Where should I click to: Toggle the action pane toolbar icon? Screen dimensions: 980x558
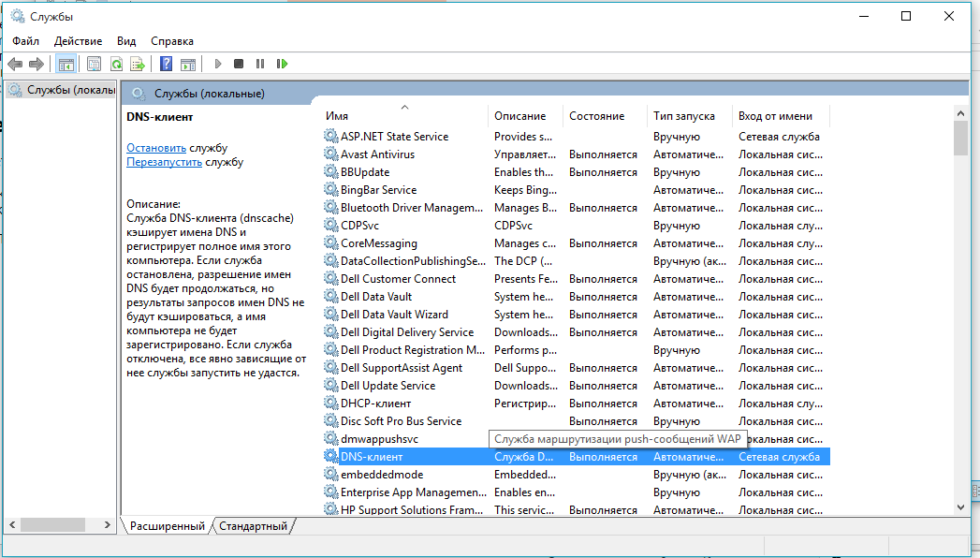coord(188,64)
